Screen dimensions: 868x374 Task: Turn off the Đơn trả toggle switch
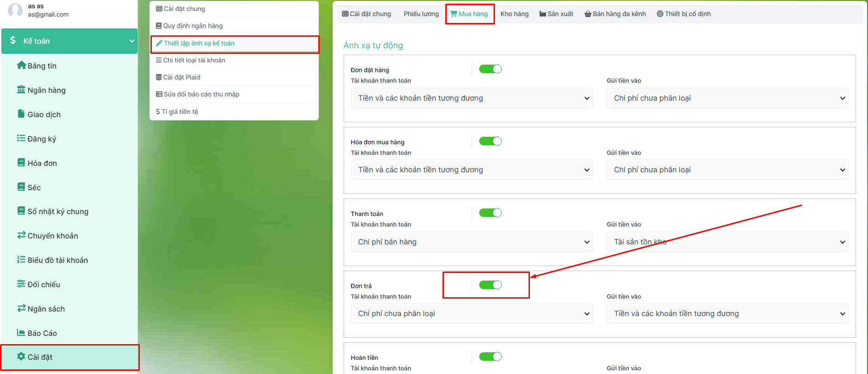[x=490, y=285]
